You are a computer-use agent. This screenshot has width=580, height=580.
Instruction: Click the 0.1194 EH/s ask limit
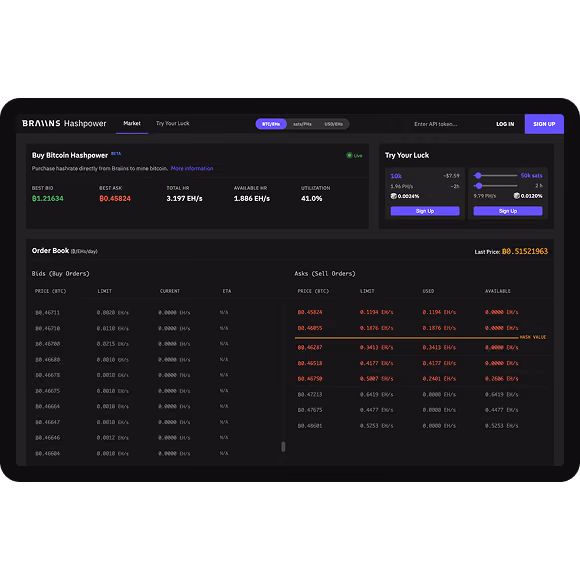click(376, 312)
